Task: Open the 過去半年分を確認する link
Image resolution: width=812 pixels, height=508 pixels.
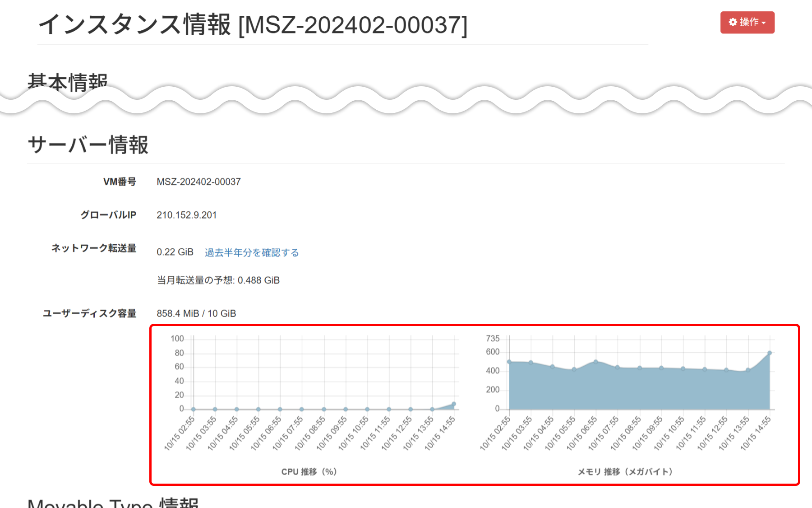Action: (x=252, y=252)
